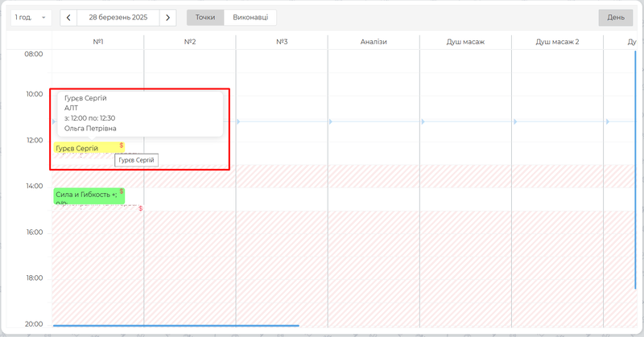Image resolution: width=644 pixels, height=337 pixels.
Task: Go to the previous day with left arrow
Action: coord(69,17)
